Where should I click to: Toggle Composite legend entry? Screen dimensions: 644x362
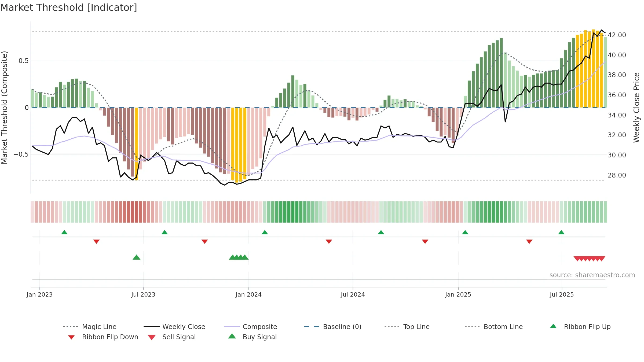[x=250, y=327]
